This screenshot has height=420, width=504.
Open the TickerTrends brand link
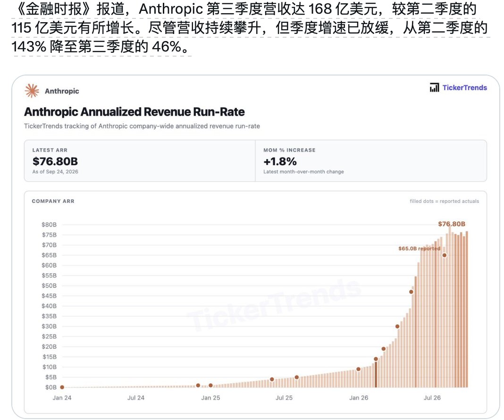click(x=464, y=87)
